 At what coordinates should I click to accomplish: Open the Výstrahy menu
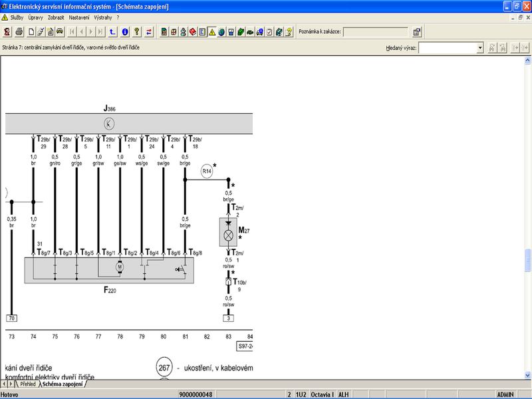click(103, 17)
